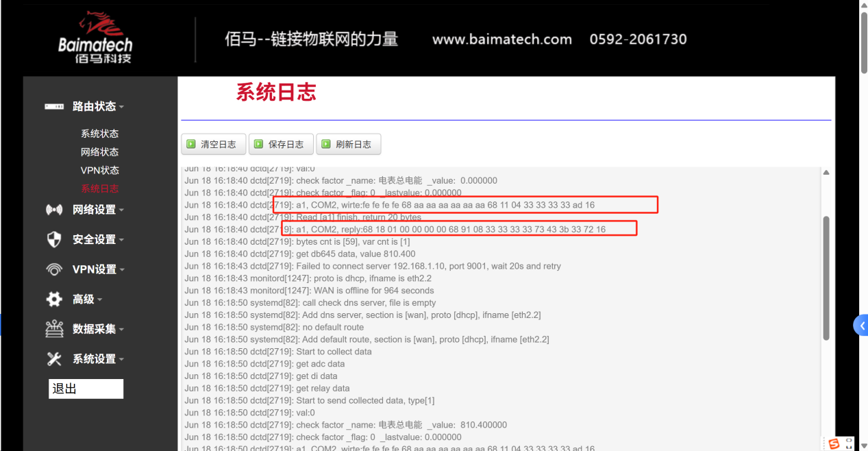Click the wireless signal icon beside VPN设置
The image size is (868, 451).
click(53, 269)
